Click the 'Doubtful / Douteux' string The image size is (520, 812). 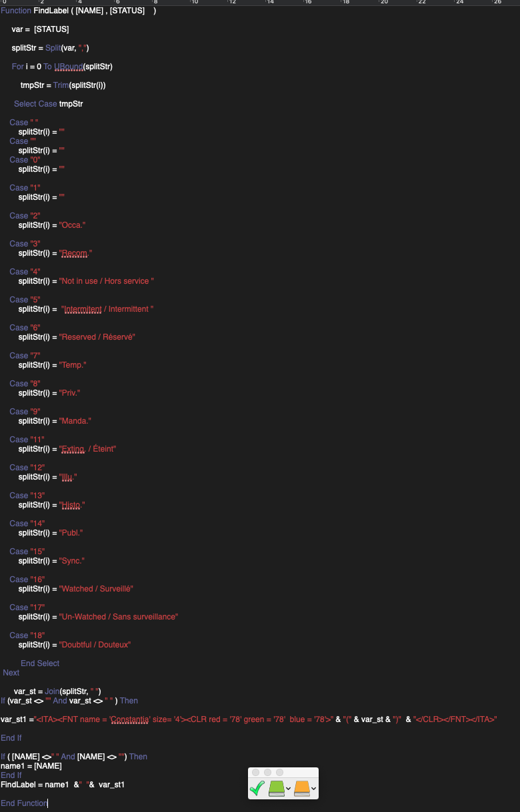pos(95,645)
